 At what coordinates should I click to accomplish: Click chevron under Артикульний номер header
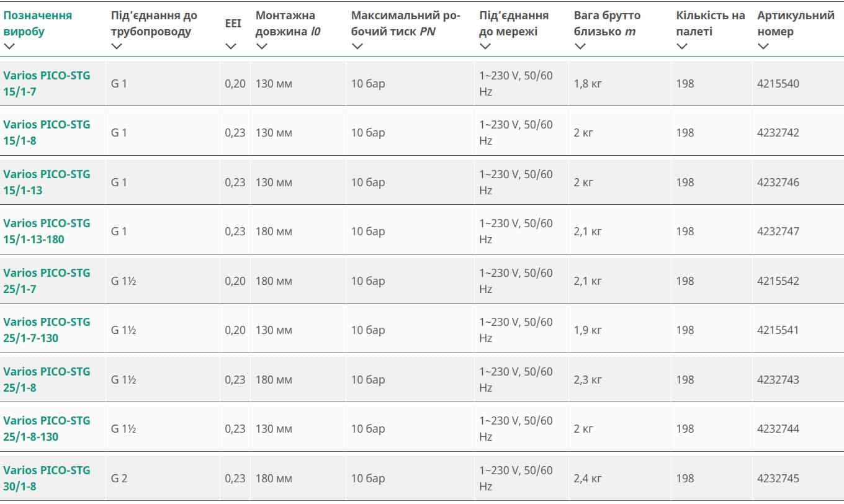click(763, 46)
